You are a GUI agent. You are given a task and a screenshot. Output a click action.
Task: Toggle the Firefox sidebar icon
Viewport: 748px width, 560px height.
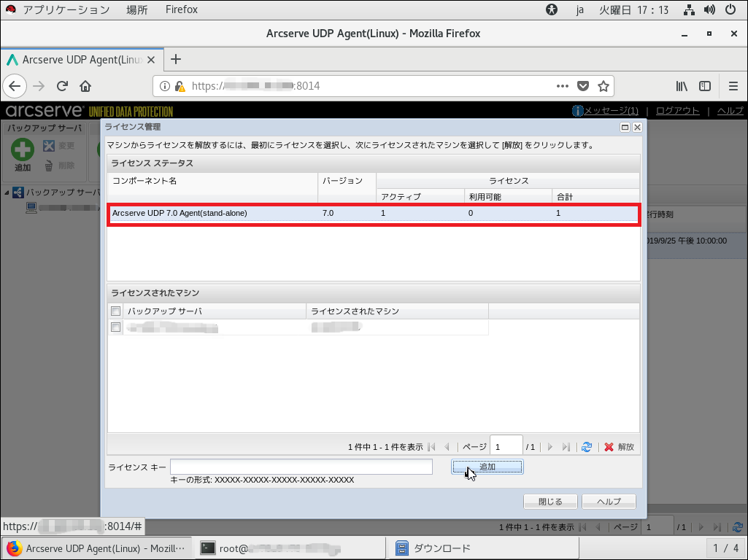(705, 86)
